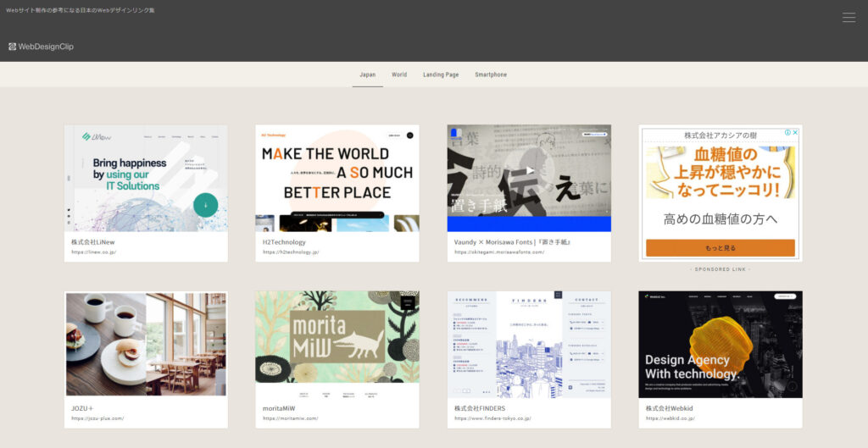Screen dimensions: 868x448
Task: Click the 株式会社Webkid title link
Action: tap(670, 409)
